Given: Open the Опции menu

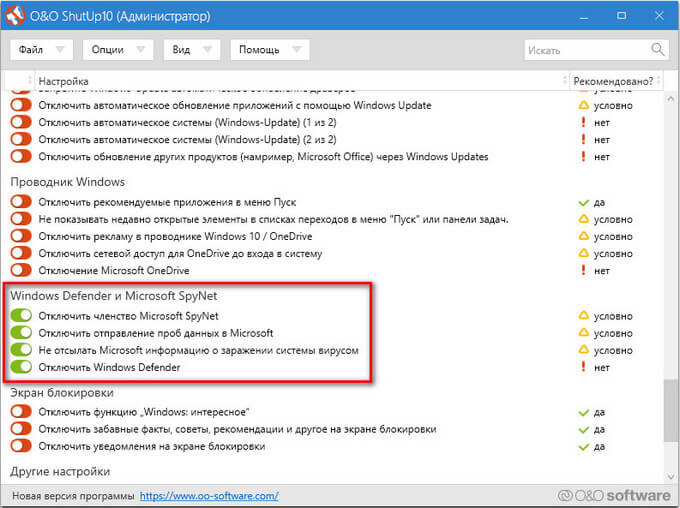Looking at the screenshot, I should [118, 49].
